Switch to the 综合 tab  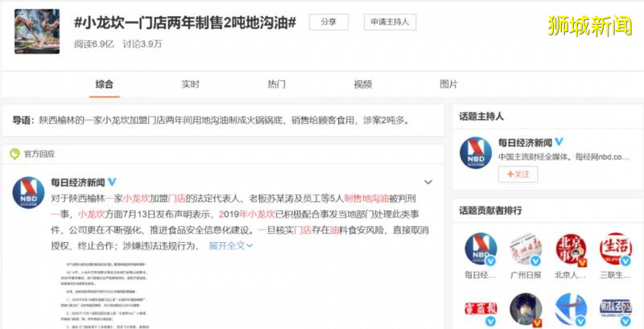[x=105, y=84]
